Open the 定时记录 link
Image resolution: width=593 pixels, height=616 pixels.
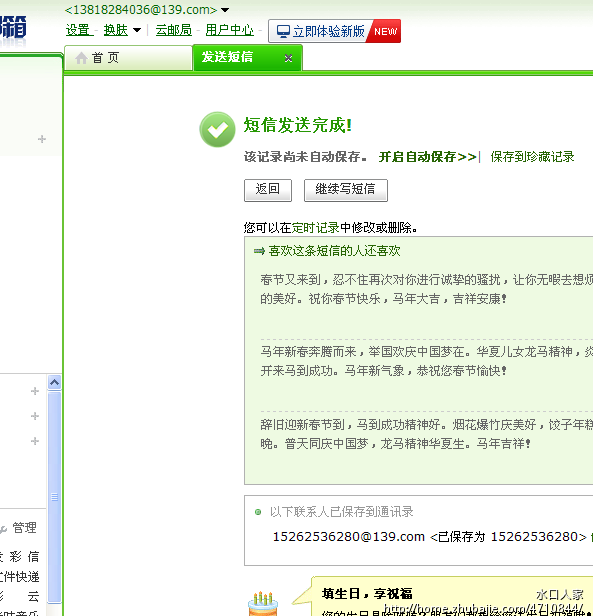[315, 227]
